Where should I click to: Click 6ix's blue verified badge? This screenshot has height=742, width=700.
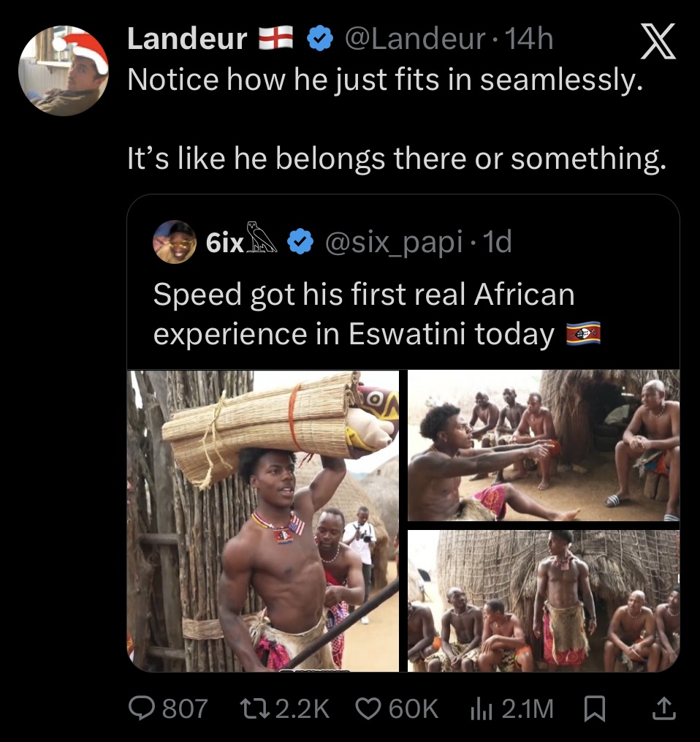point(300,242)
